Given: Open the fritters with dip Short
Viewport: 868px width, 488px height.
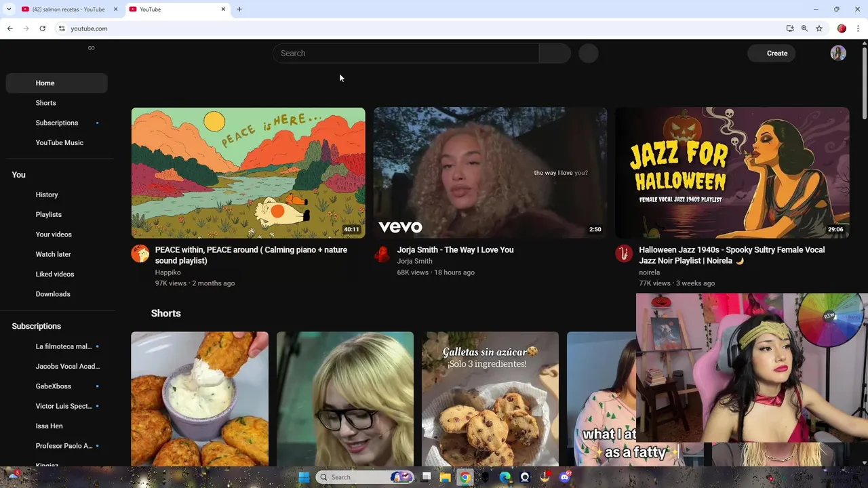Looking at the screenshot, I should pos(200,399).
